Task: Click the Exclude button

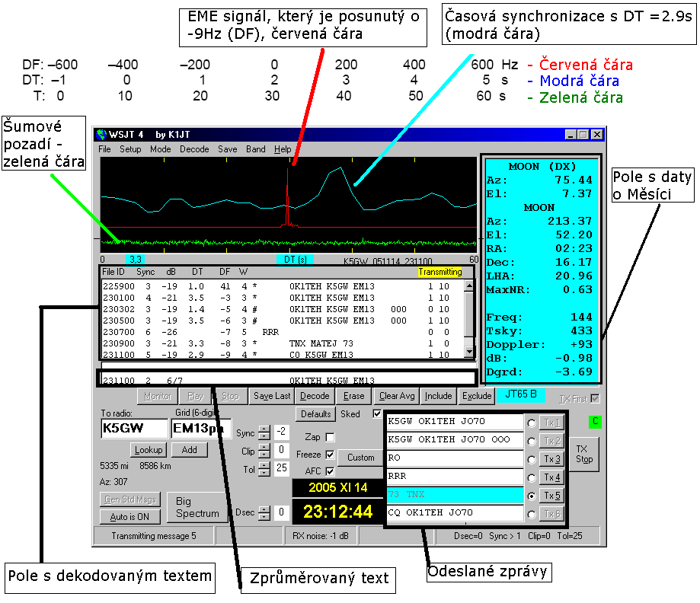Action: point(477,396)
